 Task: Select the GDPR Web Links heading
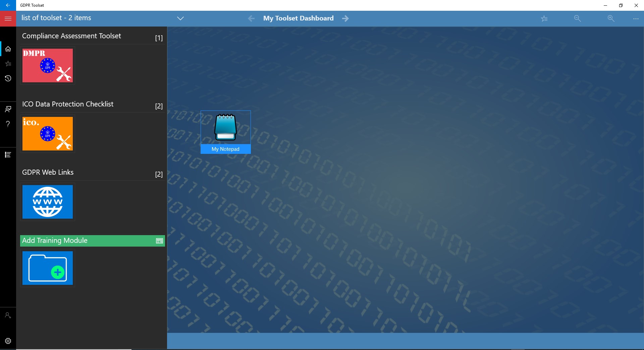48,172
